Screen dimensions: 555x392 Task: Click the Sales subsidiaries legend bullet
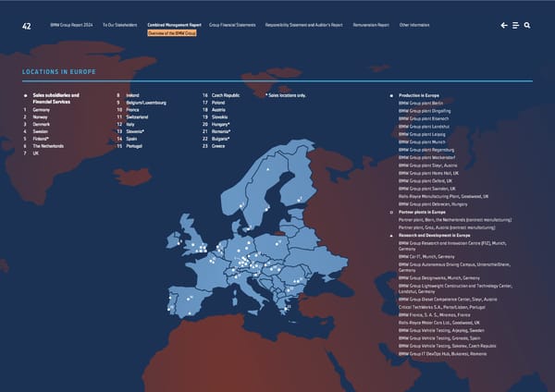point(25,95)
